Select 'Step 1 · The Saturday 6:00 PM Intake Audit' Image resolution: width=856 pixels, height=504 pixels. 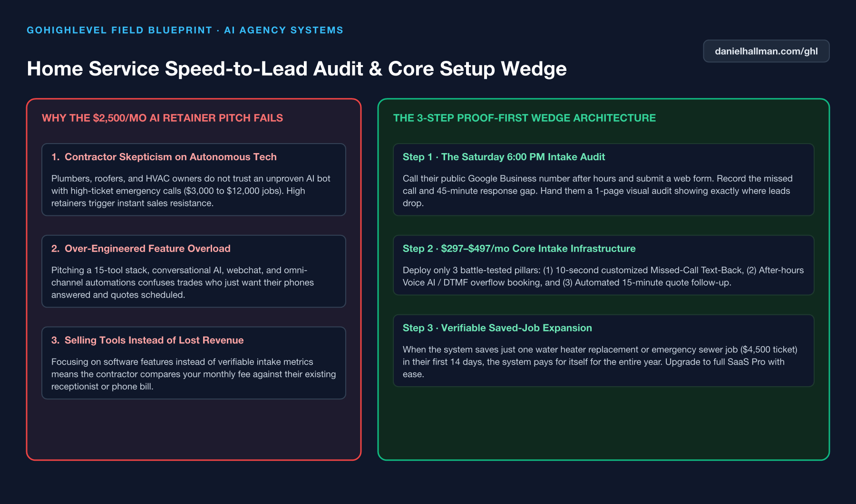pyautogui.click(x=504, y=157)
